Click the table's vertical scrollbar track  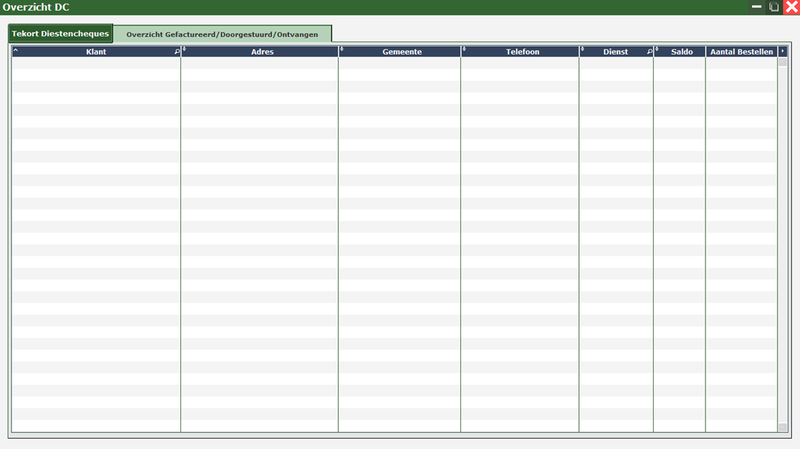click(782, 240)
